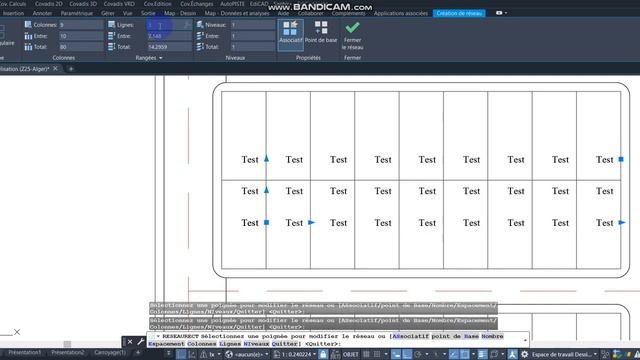The width and height of the screenshot is (640, 360).
Task: Click the arrow grip at bottom-right Test
Action: pos(622,222)
